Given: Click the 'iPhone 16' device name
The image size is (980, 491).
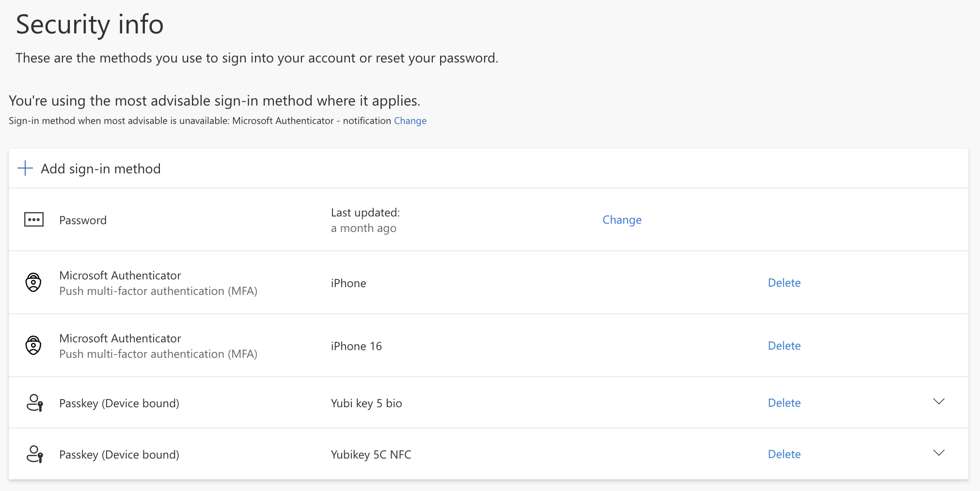Looking at the screenshot, I should pyautogui.click(x=356, y=346).
